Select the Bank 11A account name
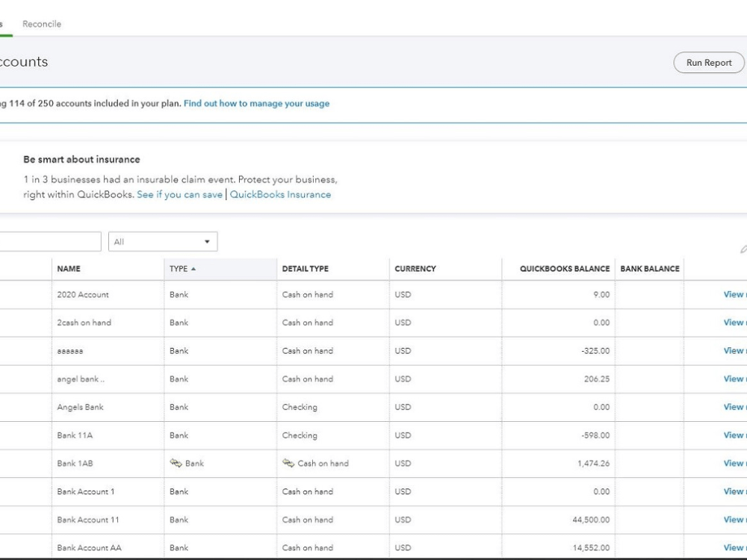 point(75,435)
